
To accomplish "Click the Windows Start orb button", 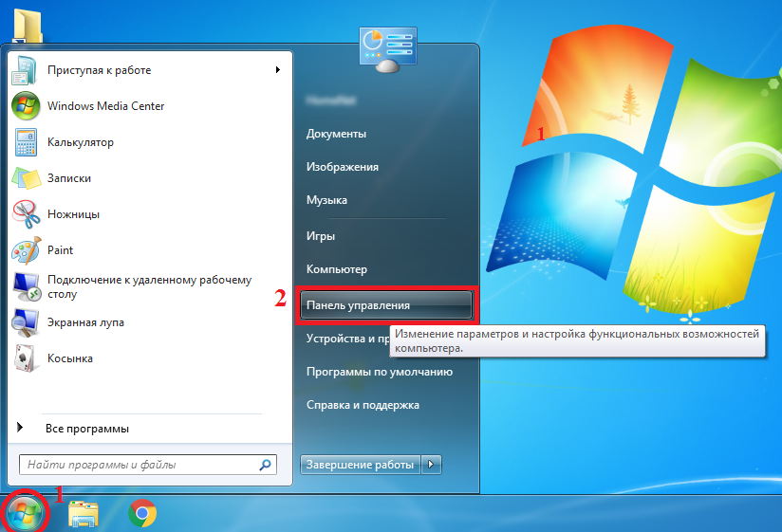I will click(25, 513).
